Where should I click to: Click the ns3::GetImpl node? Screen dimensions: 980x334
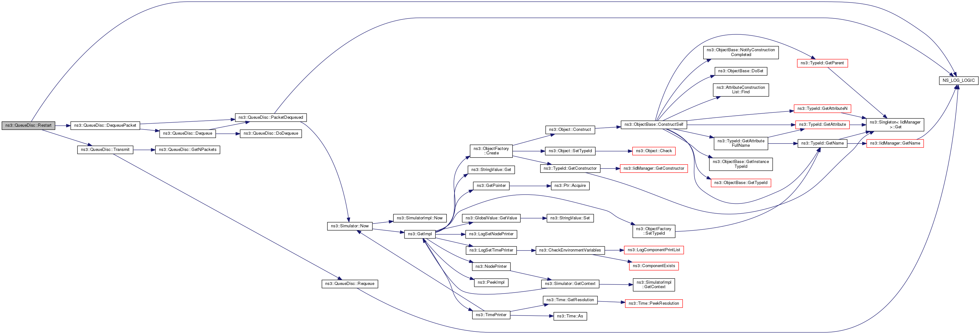point(420,234)
